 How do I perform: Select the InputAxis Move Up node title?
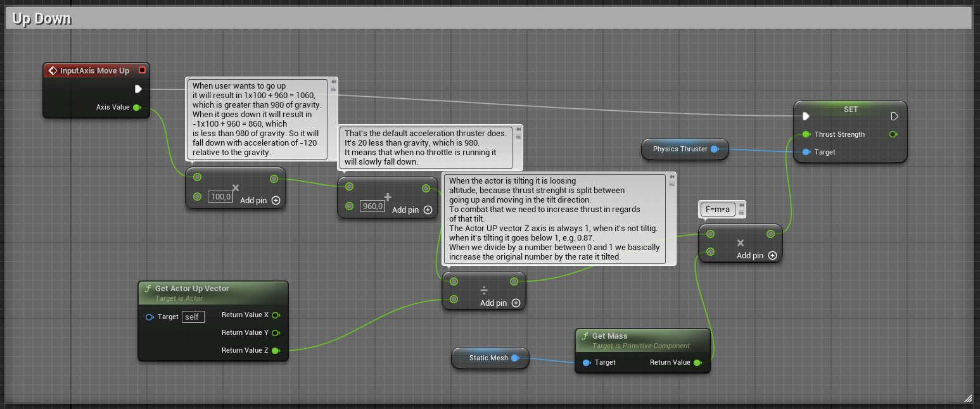coord(94,71)
